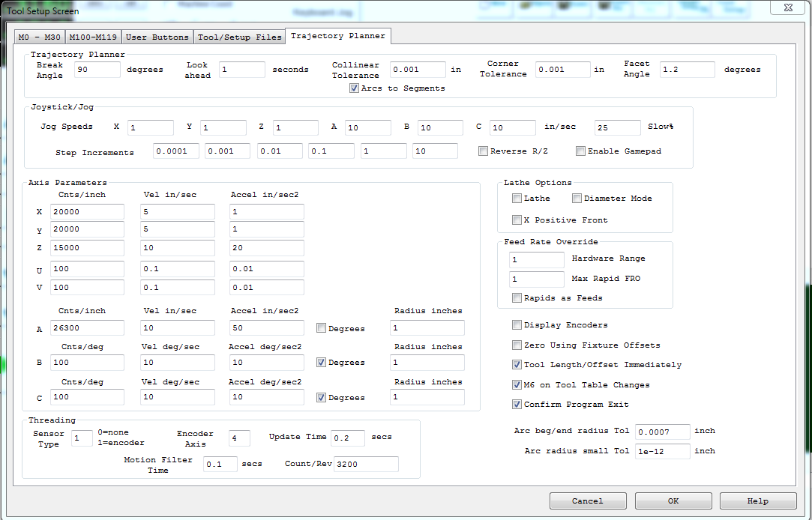Check X Positive Front option
The height and width of the screenshot is (520, 812).
[x=517, y=220]
